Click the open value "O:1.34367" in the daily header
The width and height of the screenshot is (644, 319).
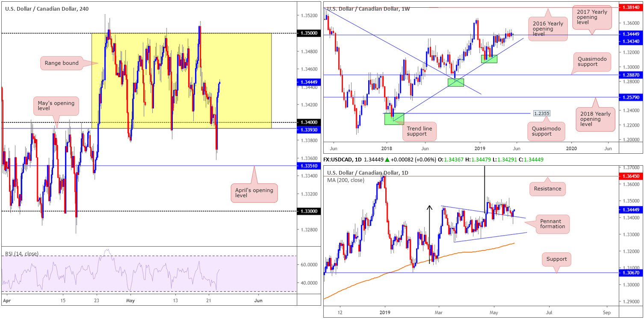pyautogui.click(x=452, y=160)
